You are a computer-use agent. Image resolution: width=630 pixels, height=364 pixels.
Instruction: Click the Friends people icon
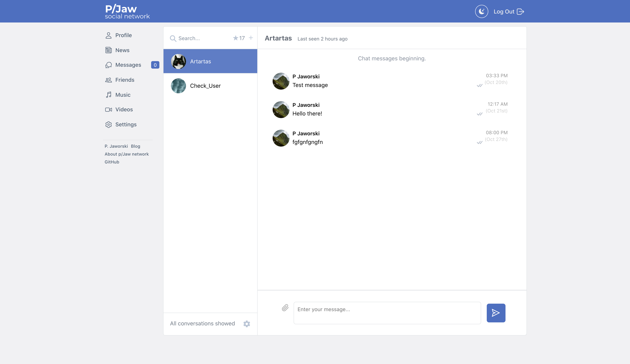(109, 80)
